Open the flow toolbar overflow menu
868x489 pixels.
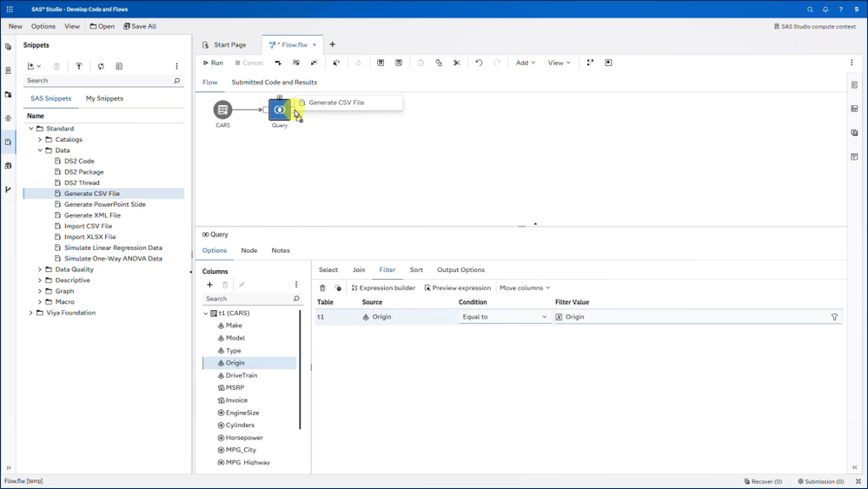[851, 63]
